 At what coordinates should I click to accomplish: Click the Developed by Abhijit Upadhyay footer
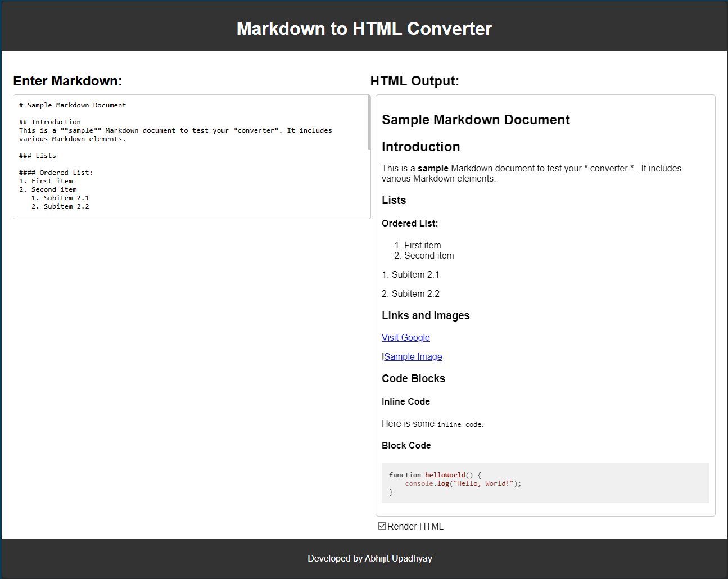coord(370,558)
